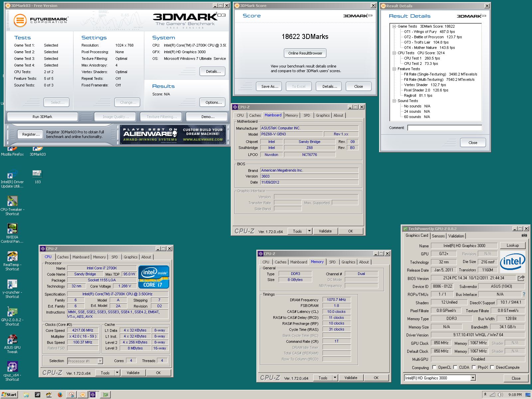Click the Online ResultBrowser button
This screenshot has width=532, height=399.
(305, 53)
